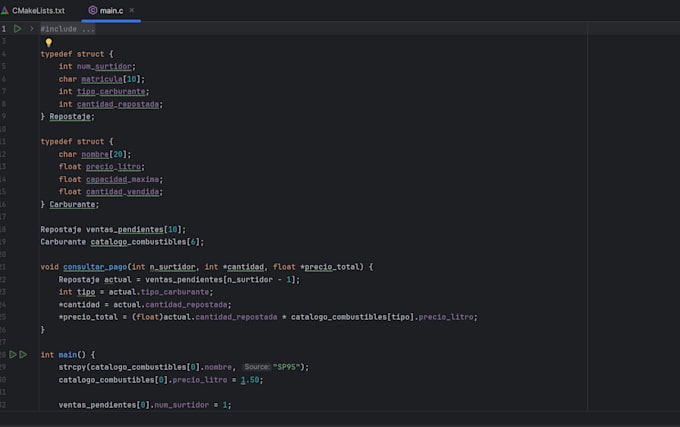Click the 'main' function name

(68, 355)
